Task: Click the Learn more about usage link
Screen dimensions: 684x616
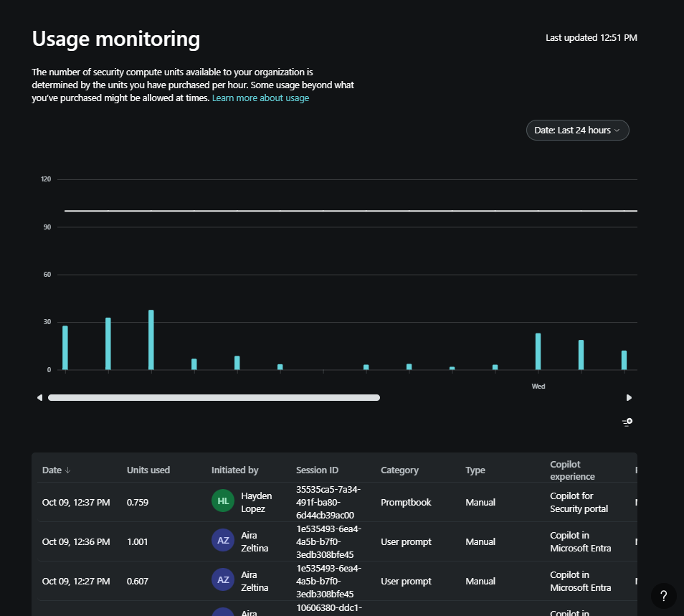Action: pos(260,98)
